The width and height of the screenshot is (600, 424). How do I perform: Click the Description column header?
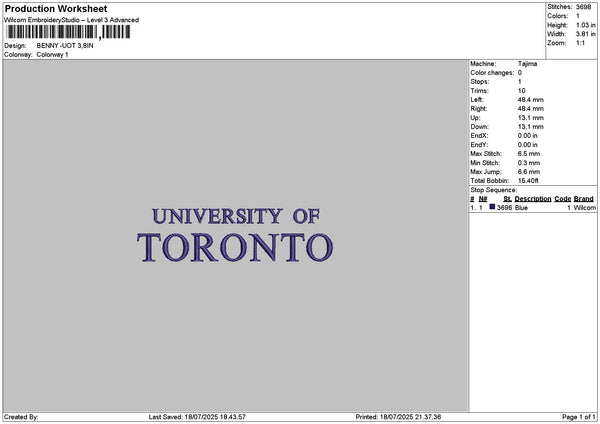533,199
